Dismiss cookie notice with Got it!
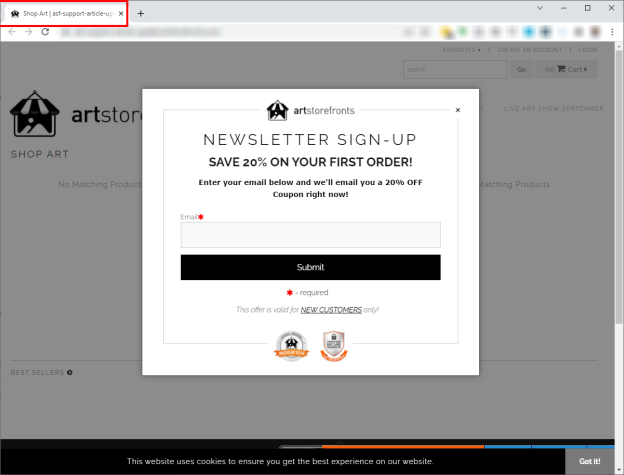The width and height of the screenshot is (624, 475). click(590, 461)
